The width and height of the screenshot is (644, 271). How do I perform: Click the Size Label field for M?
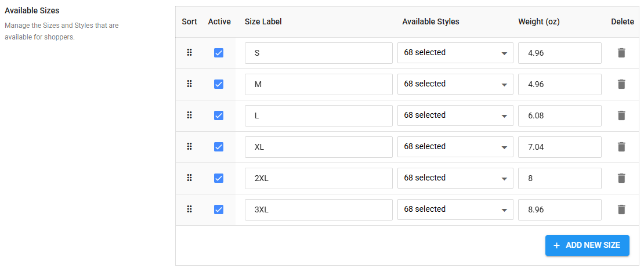point(319,84)
